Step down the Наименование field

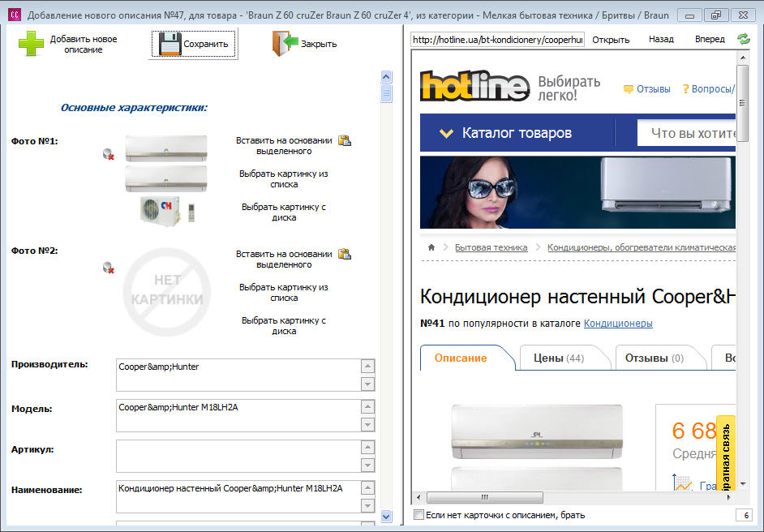[x=368, y=505]
